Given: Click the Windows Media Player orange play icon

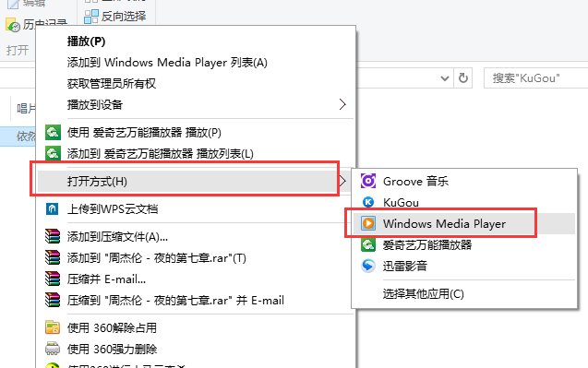Looking at the screenshot, I should [x=368, y=223].
